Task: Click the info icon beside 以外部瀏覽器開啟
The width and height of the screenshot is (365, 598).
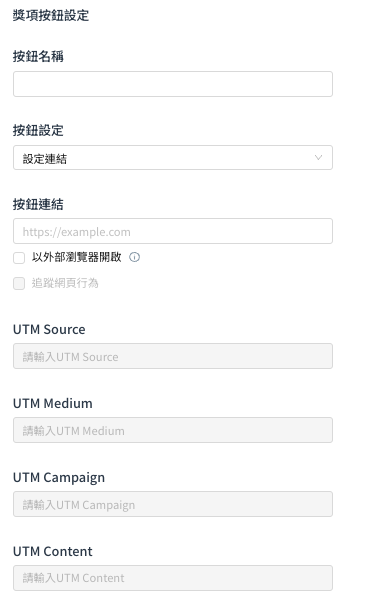Action: tap(134, 257)
